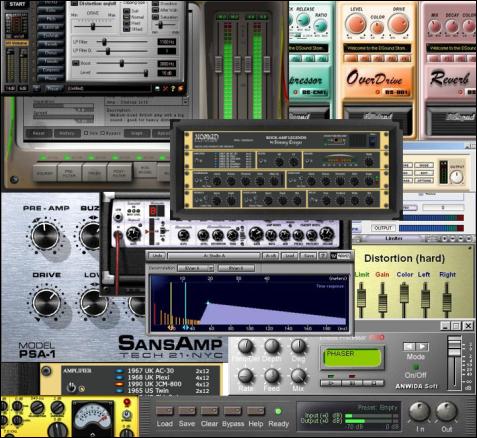Click the Bypass button on bottom bar
This screenshot has width=477, height=438.
tap(233, 411)
